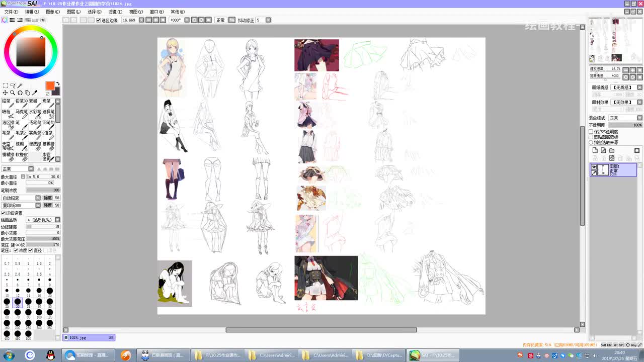
Task: Click the canvas horizontal scrollbar
Action: [321, 330]
